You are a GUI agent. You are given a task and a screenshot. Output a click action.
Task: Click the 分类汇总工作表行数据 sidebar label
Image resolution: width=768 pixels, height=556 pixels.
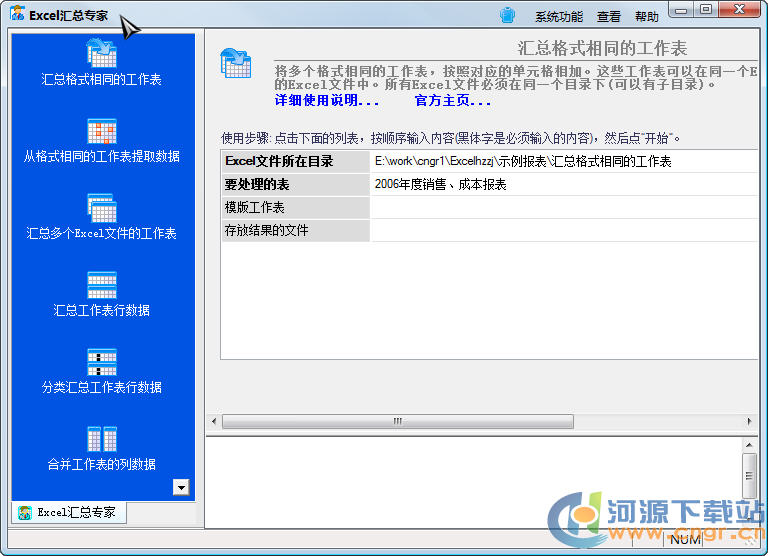click(101, 387)
